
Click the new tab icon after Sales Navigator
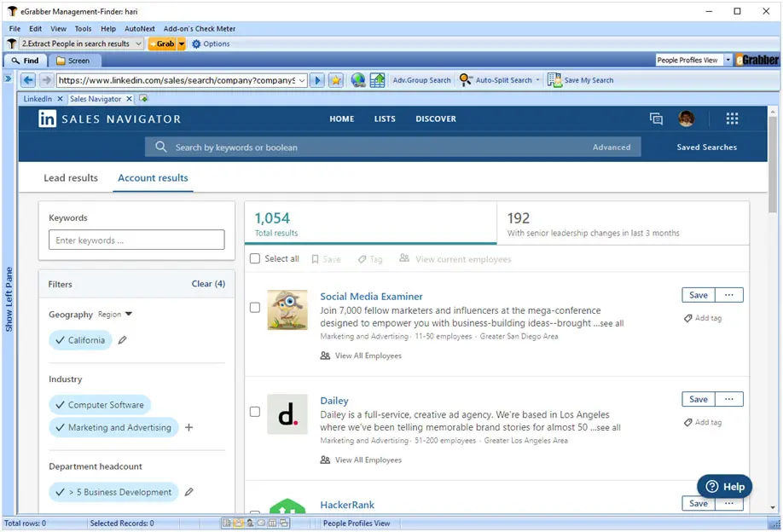143,98
